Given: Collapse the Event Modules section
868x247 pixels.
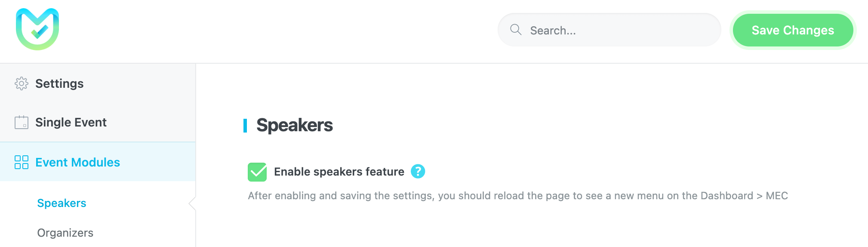Looking at the screenshot, I should tap(77, 162).
